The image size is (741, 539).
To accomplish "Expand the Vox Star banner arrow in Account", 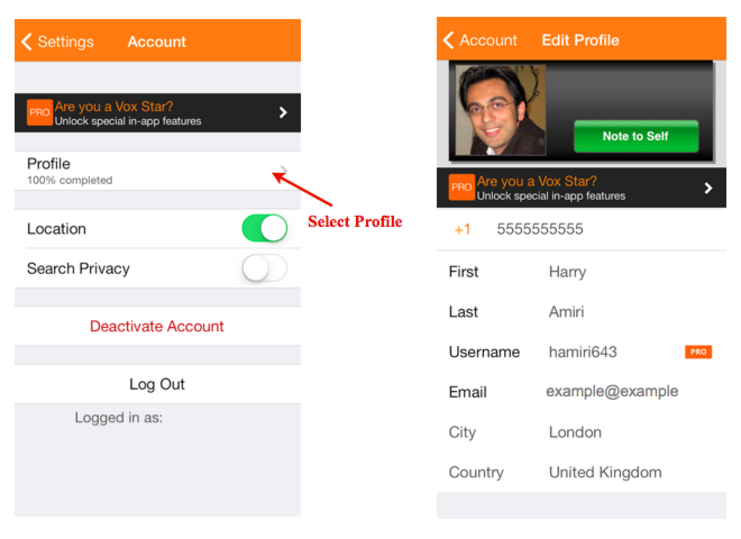I will 283,112.
